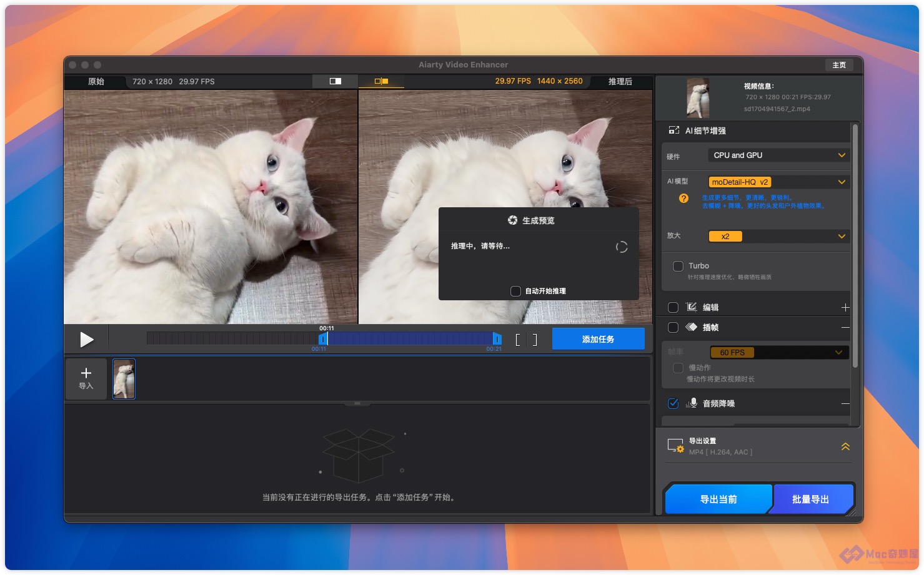Open the AI模型 moDetail-HQ v2 dropdown
This screenshot has height=575, width=924.
coord(778,182)
